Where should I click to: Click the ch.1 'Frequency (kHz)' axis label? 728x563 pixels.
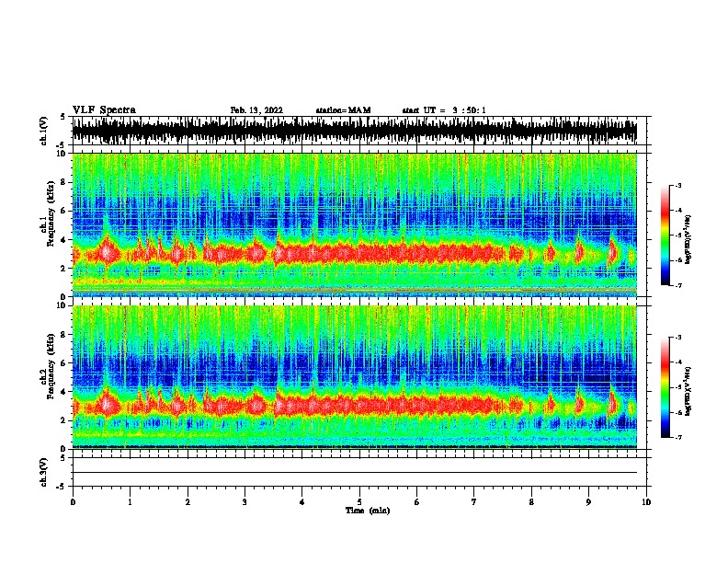click(51, 213)
